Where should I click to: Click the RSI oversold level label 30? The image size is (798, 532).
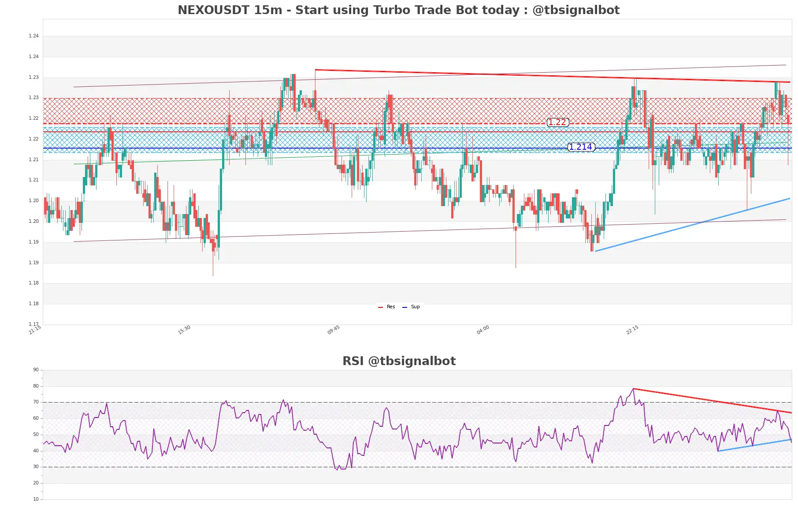(36, 467)
